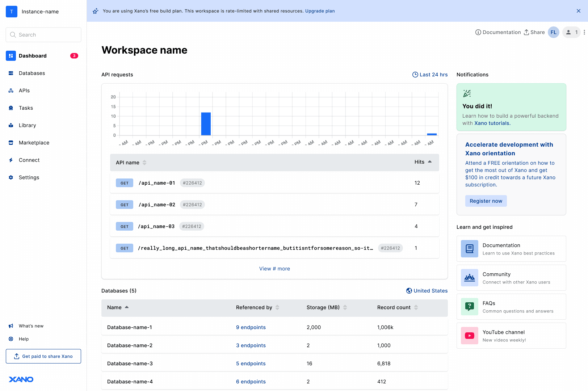Click the Tasks icon in sidebar
588x391 pixels.
click(11, 108)
